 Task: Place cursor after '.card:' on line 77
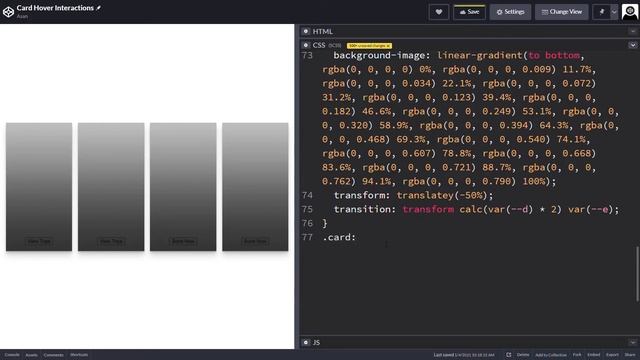(357, 237)
